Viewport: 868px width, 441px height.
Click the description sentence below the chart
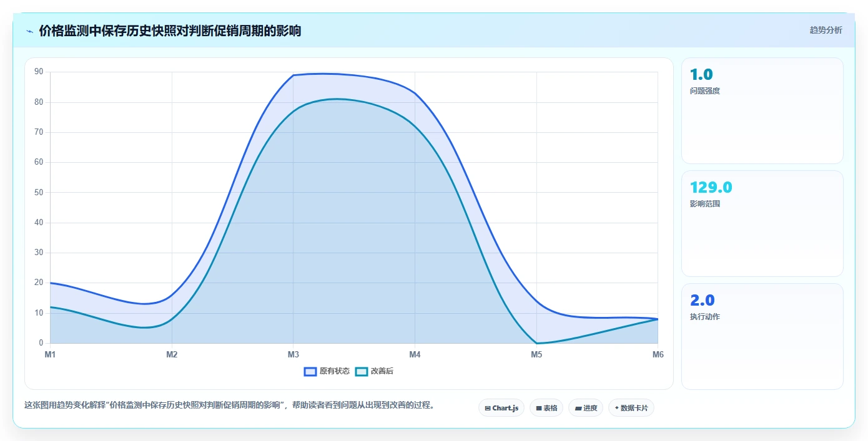(x=229, y=405)
